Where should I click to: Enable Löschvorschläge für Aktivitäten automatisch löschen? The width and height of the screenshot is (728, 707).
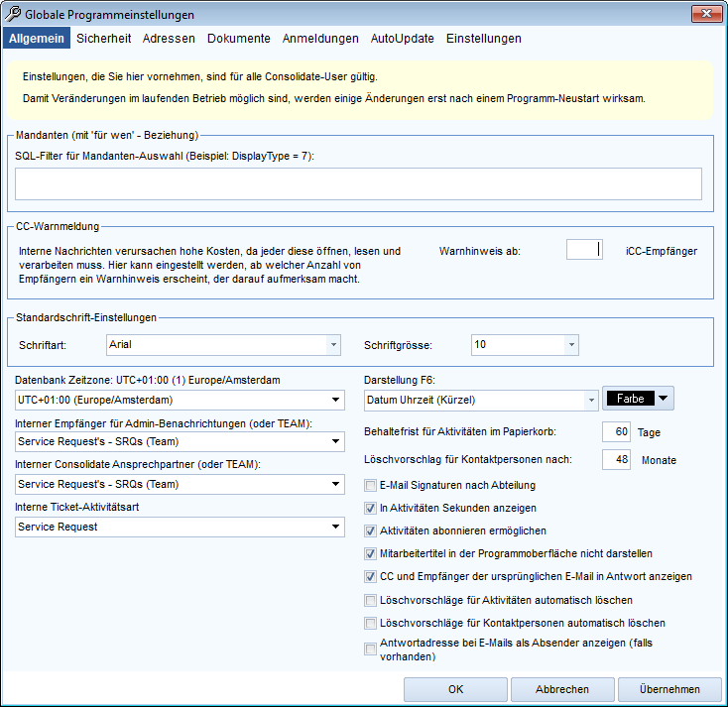click(x=371, y=600)
